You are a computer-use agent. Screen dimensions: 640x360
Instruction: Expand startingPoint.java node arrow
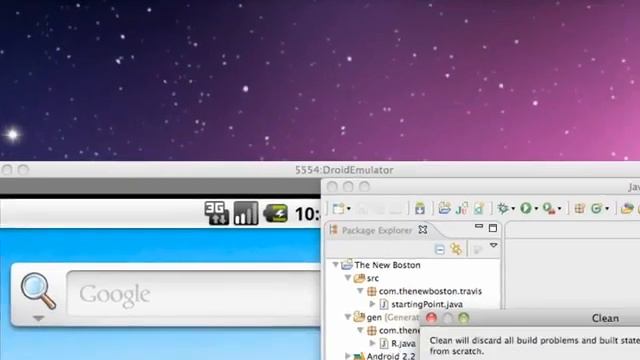pos(372,304)
